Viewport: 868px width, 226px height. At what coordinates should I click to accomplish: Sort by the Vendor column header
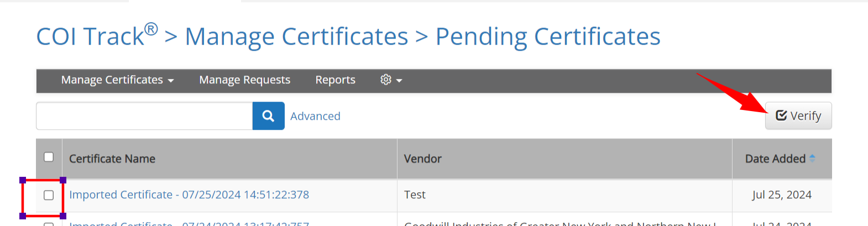point(423,159)
